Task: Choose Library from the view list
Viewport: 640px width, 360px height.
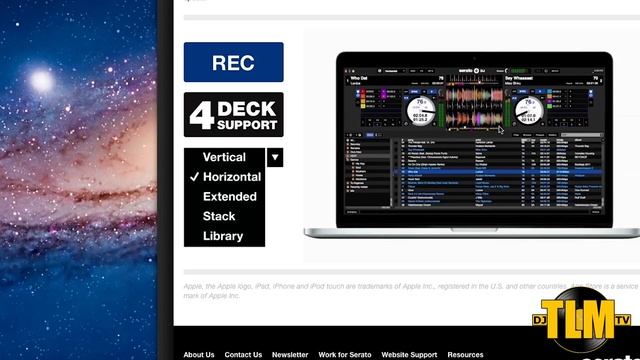Action: click(223, 236)
